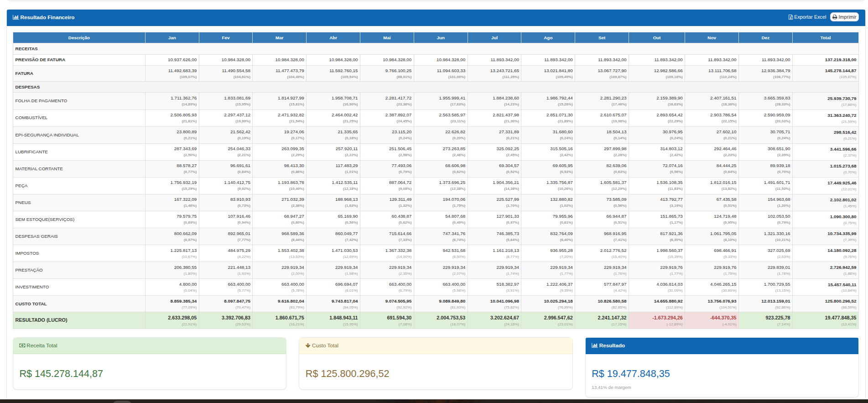Click the Receita Total card heading
This screenshot has height=403, width=868.
coord(42,345)
